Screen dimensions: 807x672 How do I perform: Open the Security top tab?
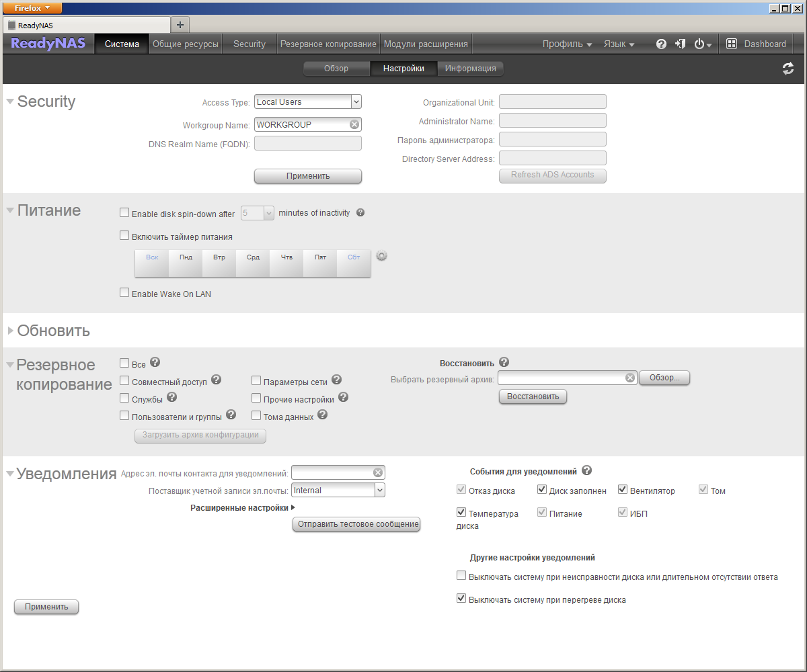pyautogui.click(x=249, y=44)
